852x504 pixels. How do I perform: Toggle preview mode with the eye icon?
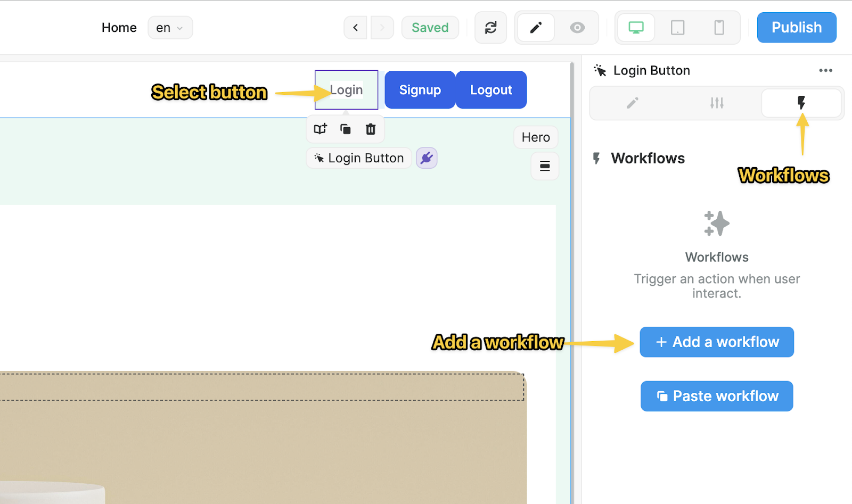[x=577, y=27]
